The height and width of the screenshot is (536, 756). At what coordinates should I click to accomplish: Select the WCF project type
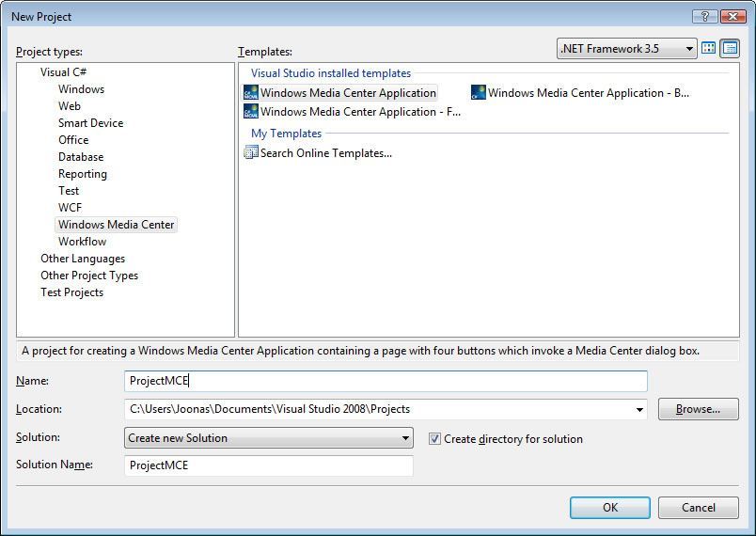(x=70, y=207)
